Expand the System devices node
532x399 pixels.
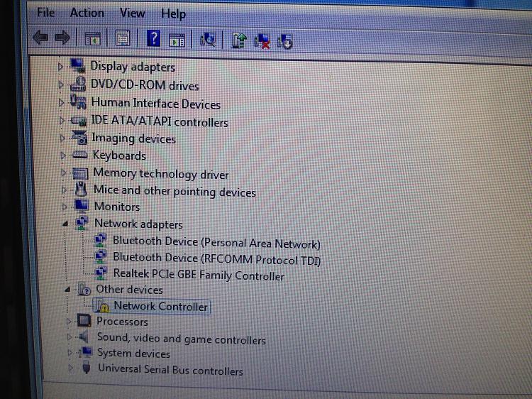click(x=70, y=352)
